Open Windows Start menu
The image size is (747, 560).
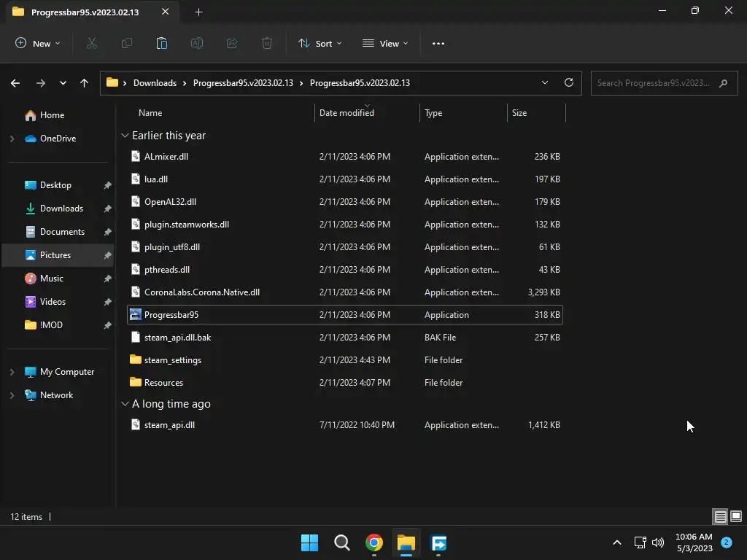click(x=309, y=542)
